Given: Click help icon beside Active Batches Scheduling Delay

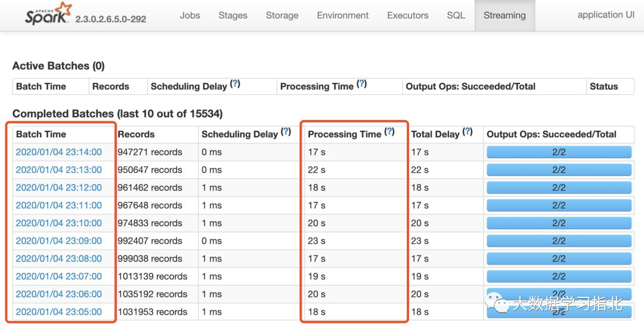Looking at the screenshot, I should click(236, 84).
